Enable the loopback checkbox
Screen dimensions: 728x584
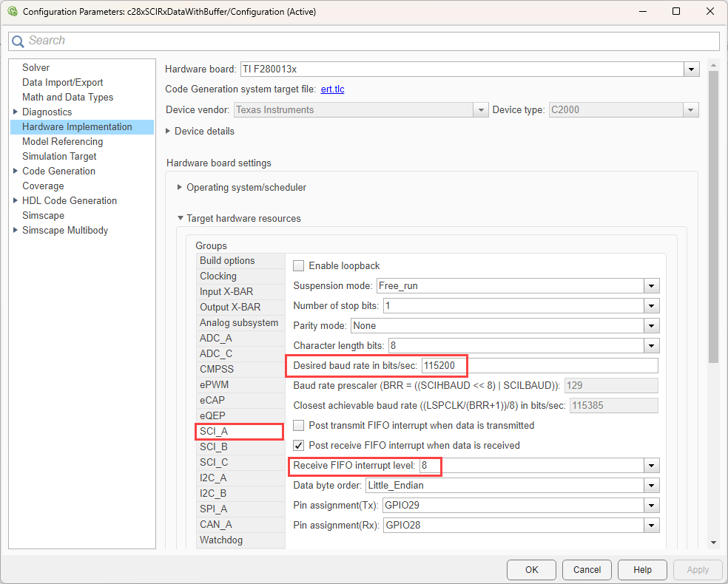[299, 265]
